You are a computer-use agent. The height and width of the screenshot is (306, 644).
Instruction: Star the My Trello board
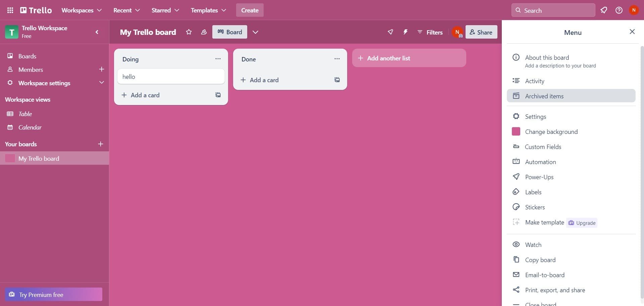[189, 32]
